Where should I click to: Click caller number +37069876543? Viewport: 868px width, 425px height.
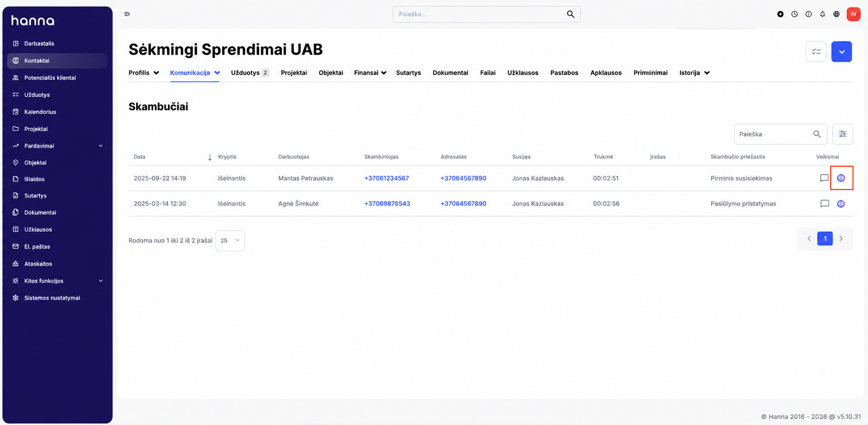[387, 204]
